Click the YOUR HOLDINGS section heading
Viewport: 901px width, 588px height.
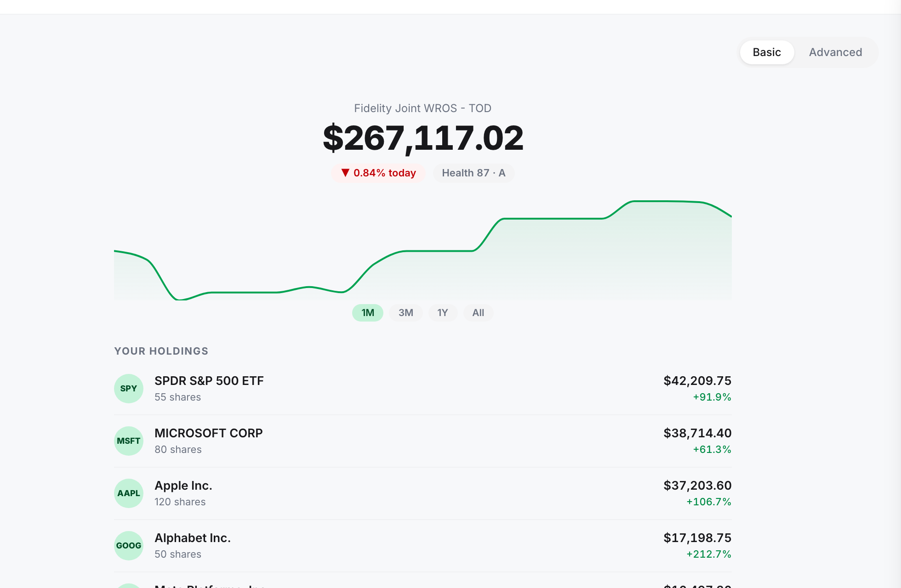click(x=161, y=351)
